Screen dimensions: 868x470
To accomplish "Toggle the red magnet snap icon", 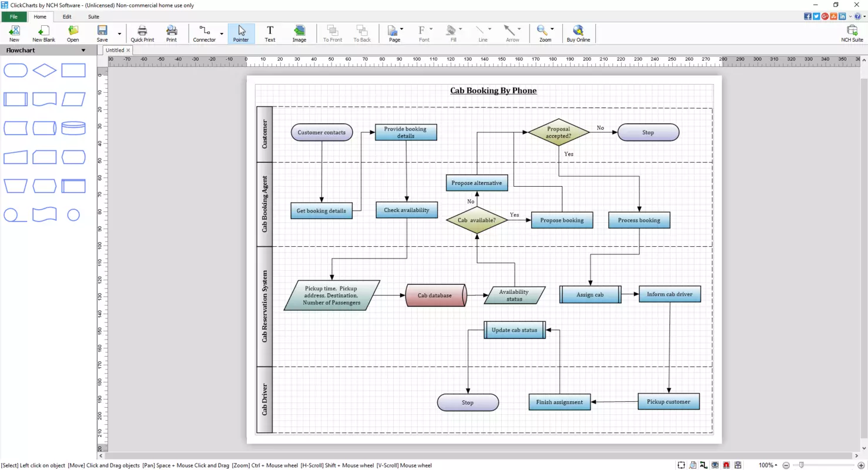I will click(x=726, y=465).
